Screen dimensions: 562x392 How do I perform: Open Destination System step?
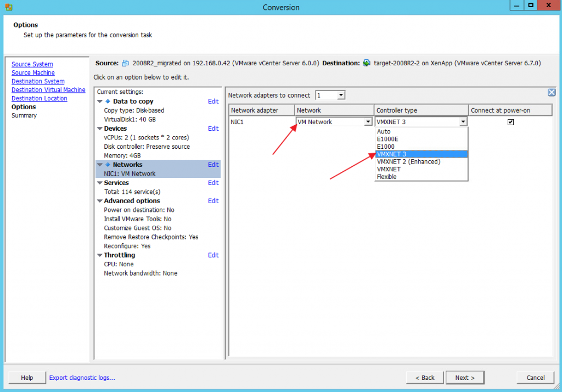click(38, 81)
